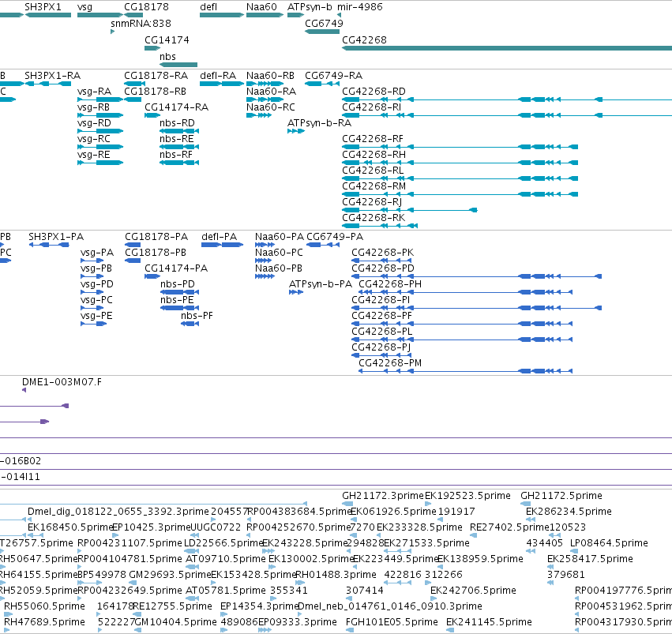This screenshot has width=672, height=634.
Task: Open protein SH3PX1-PA
Action: coord(56,237)
